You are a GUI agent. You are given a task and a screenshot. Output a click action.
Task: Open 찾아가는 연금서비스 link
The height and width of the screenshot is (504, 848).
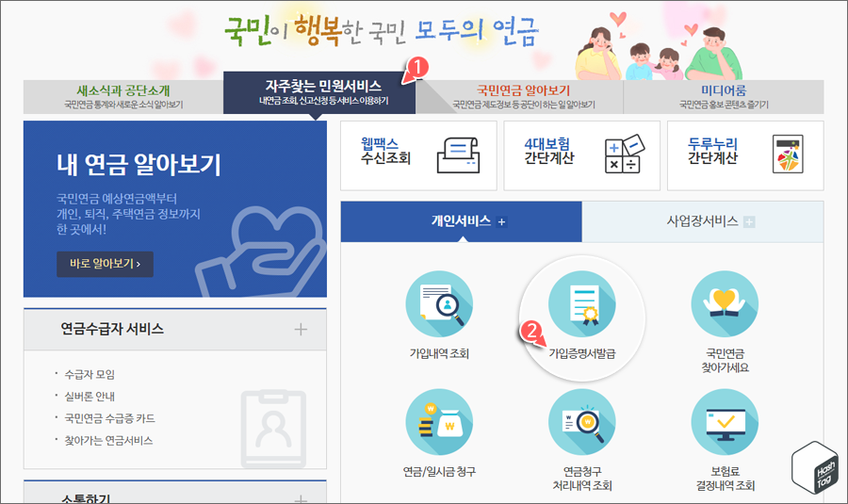[x=108, y=440]
